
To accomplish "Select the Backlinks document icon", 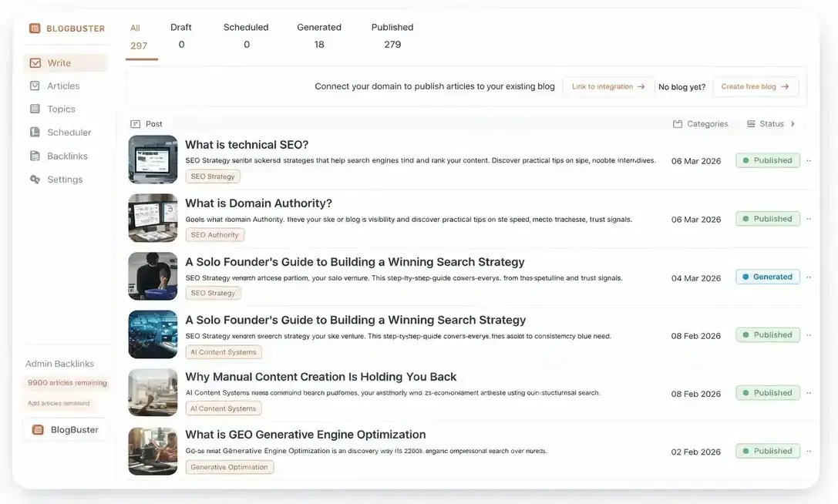I will pyautogui.click(x=35, y=156).
